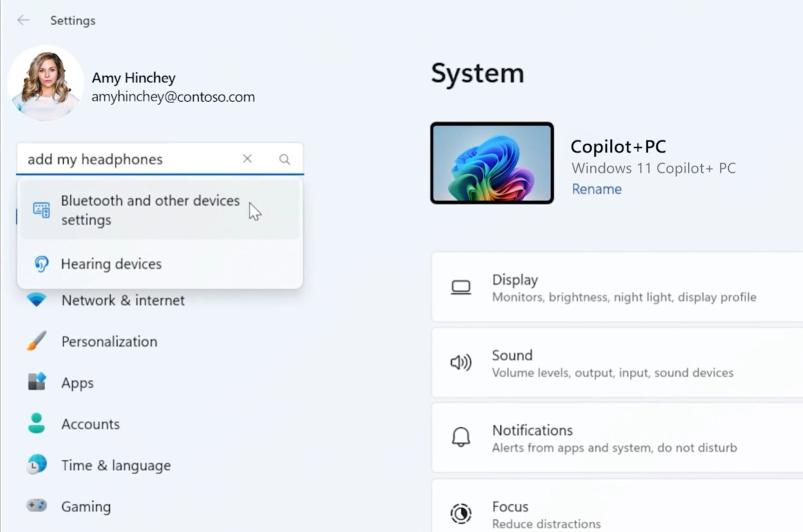Click the Network Wi-Fi icon

click(x=36, y=300)
